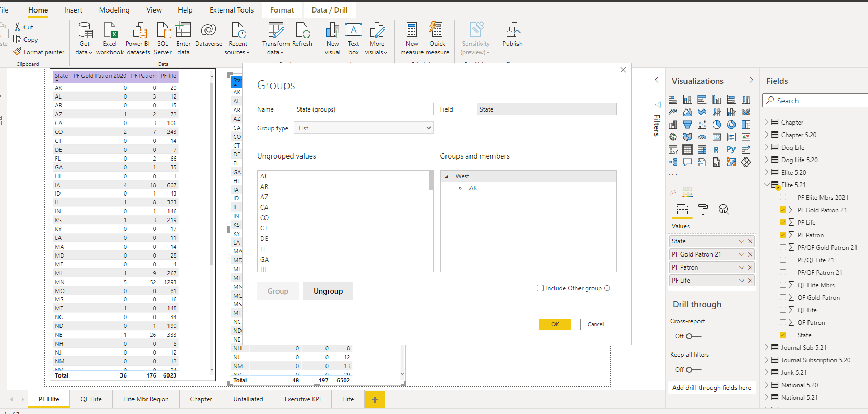868x414 pixels.
Task: Select the gauge visual icon
Action: (x=702, y=137)
